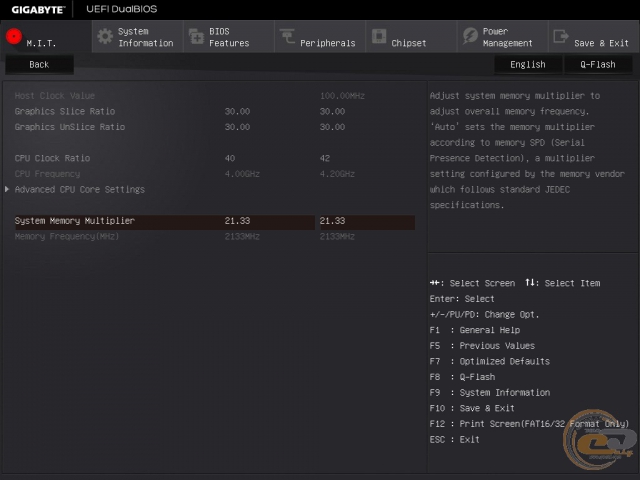Select System Memory Multiplier left value 21.33

point(237,221)
